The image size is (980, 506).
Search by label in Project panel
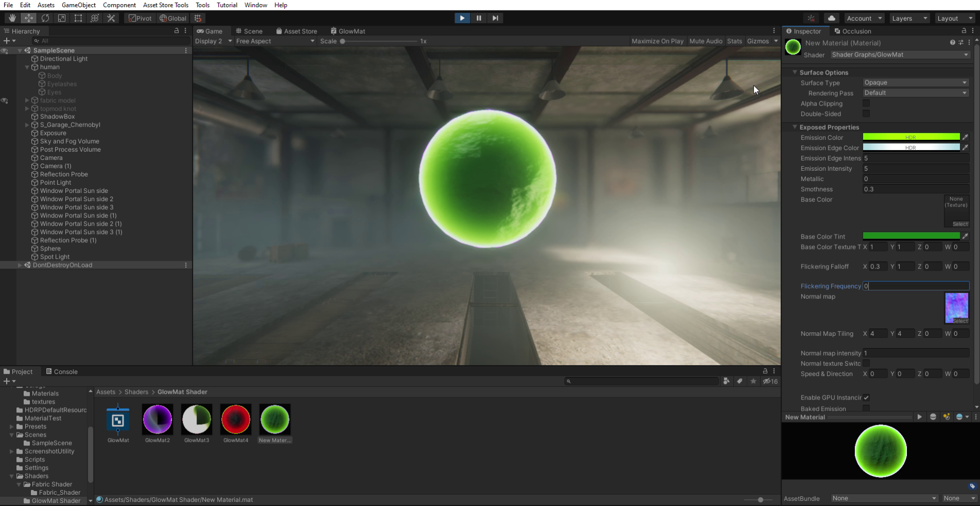point(740,381)
